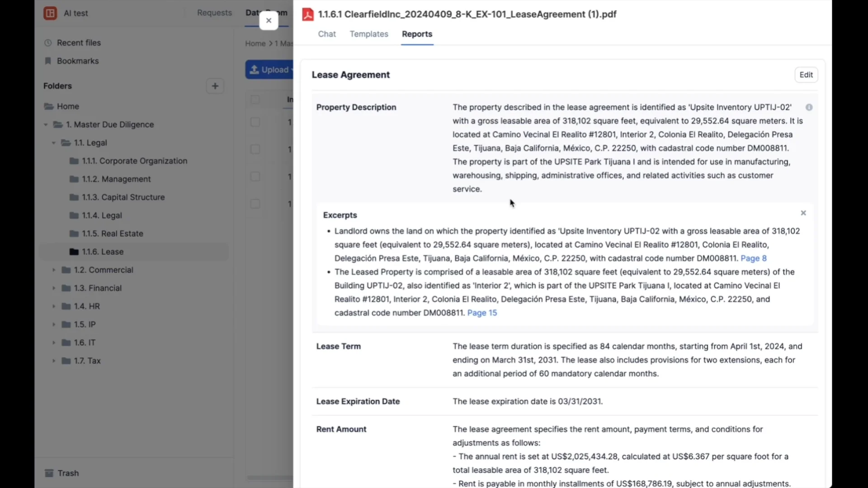Open Recent files from the sidebar
This screenshot has height=488, width=868.
(79, 43)
